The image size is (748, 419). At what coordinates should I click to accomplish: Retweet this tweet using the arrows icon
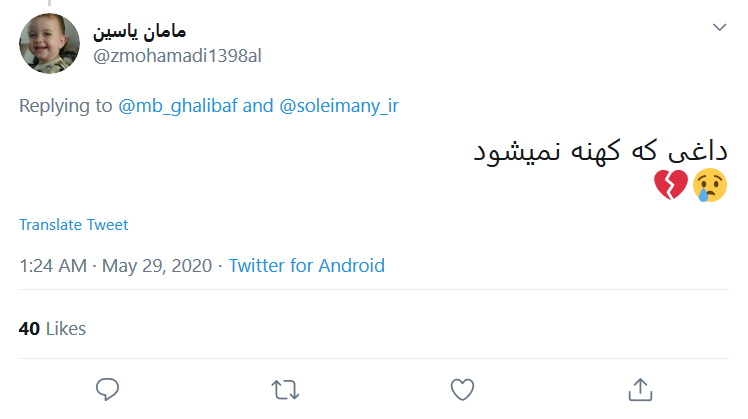[285, 387]
